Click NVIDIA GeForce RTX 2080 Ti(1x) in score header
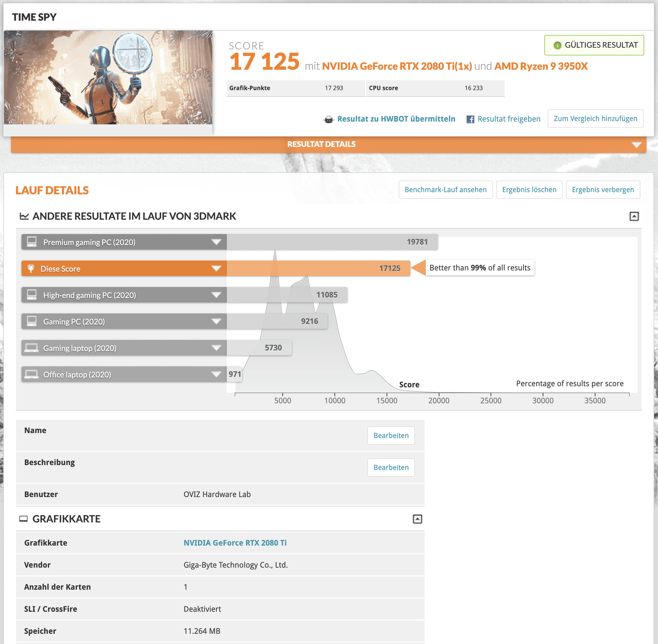The height and width of the screenshot is (644, 658). [397, 66]
